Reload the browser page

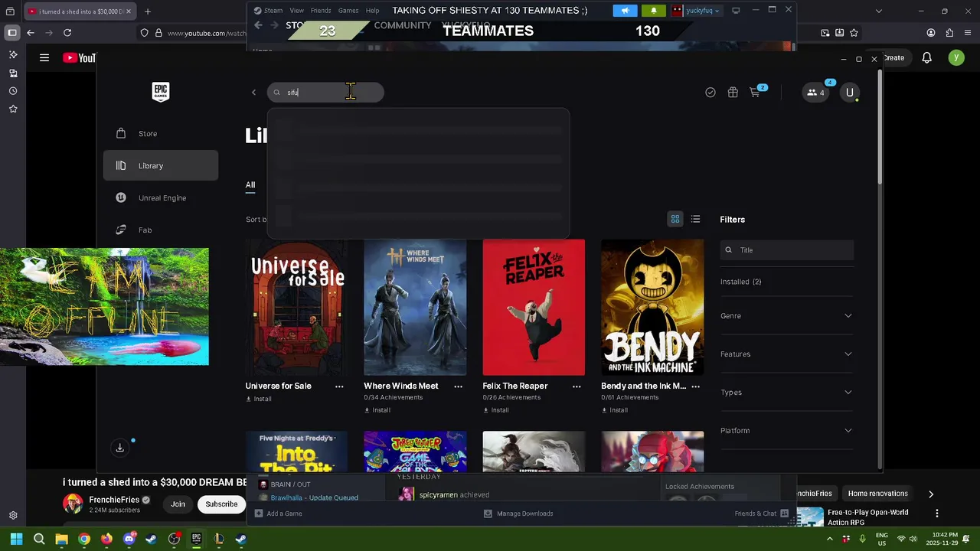67,33
